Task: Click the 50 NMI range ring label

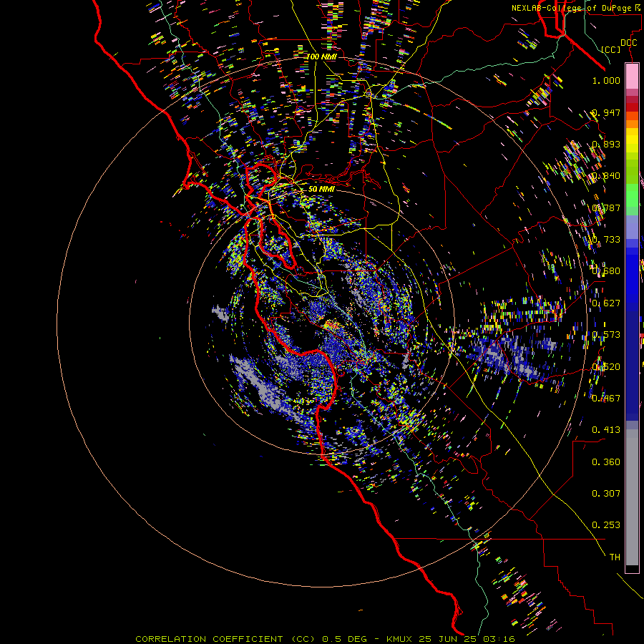Action: 321,189
